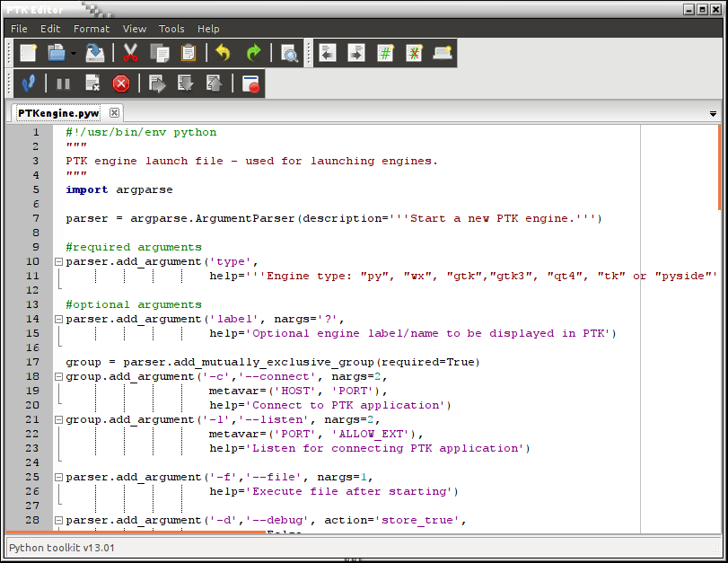This screenshot has height=563, width=728.
Task: Collapse the code fold at line 10
Action: 58,261
